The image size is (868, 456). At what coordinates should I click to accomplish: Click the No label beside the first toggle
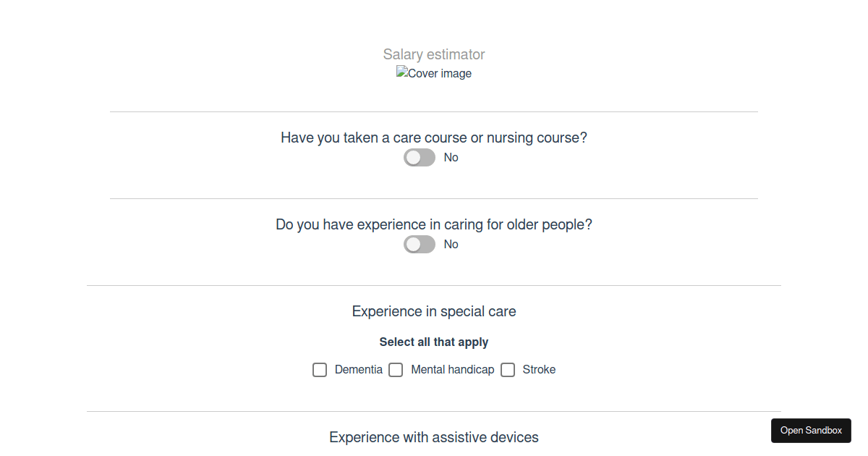click(451, 157)
